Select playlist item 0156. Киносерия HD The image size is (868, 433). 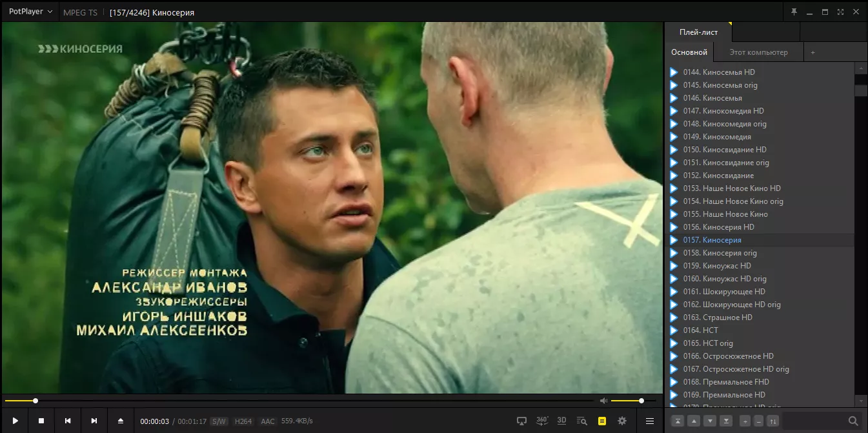[x=760, y=227]
